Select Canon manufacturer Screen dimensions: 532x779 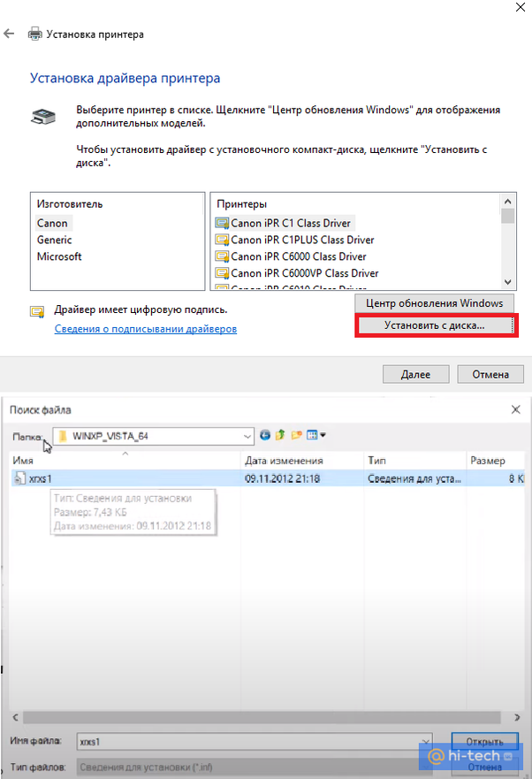pos(52,223)
